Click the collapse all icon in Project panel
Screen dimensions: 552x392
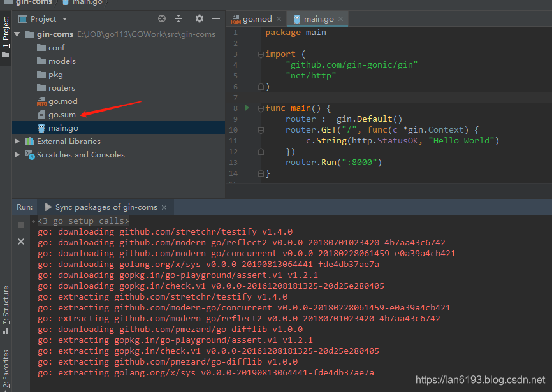(x=178, y=18)
